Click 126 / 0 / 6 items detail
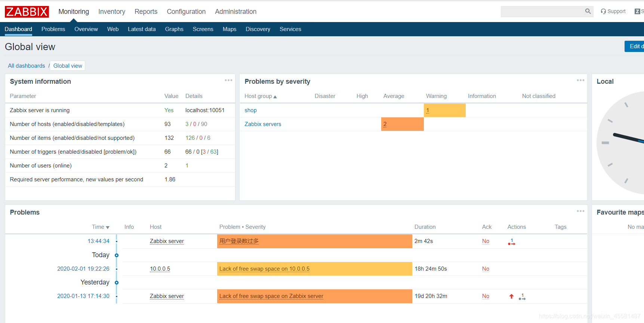644x323 pixels. (198, 138)
